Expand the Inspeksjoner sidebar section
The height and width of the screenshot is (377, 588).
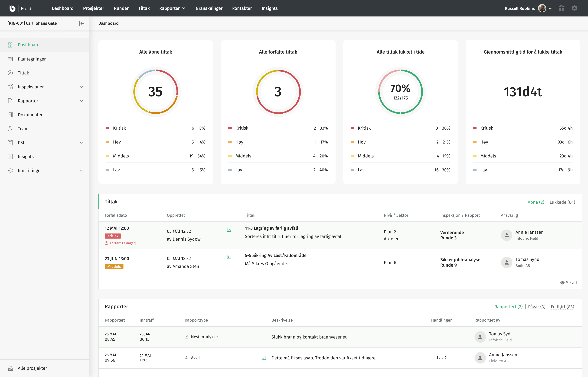(x=81, y=87)
